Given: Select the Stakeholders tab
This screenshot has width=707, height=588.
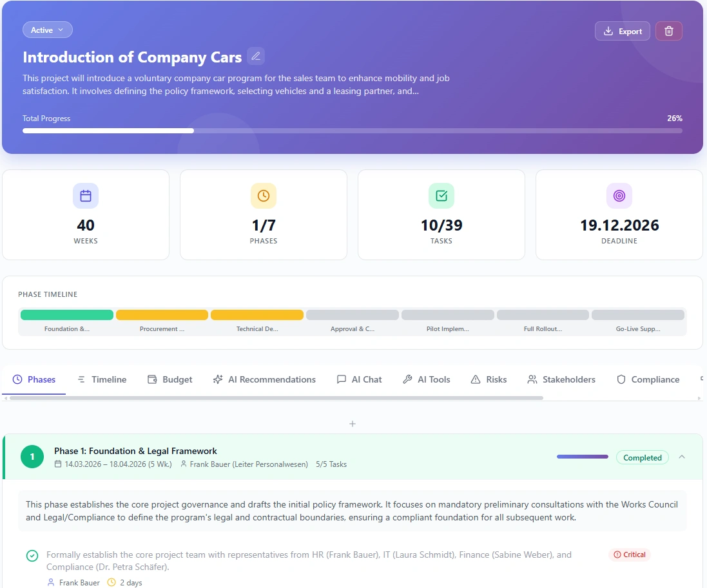Looking at the screenshot, I should click(x=561, y=379).
